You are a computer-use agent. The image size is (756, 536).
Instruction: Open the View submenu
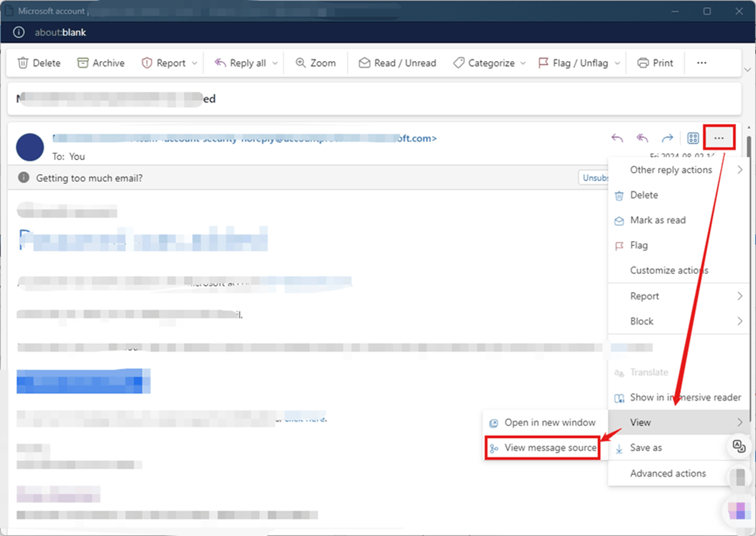click(679, 422)
